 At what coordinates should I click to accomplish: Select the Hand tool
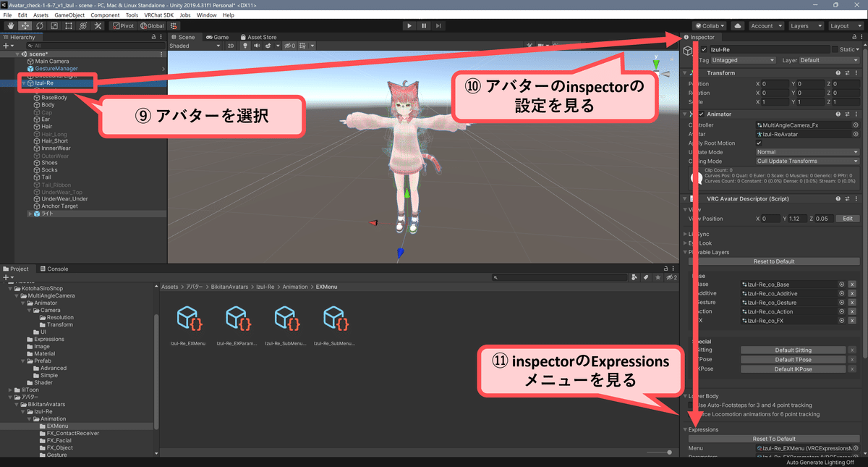11,26
